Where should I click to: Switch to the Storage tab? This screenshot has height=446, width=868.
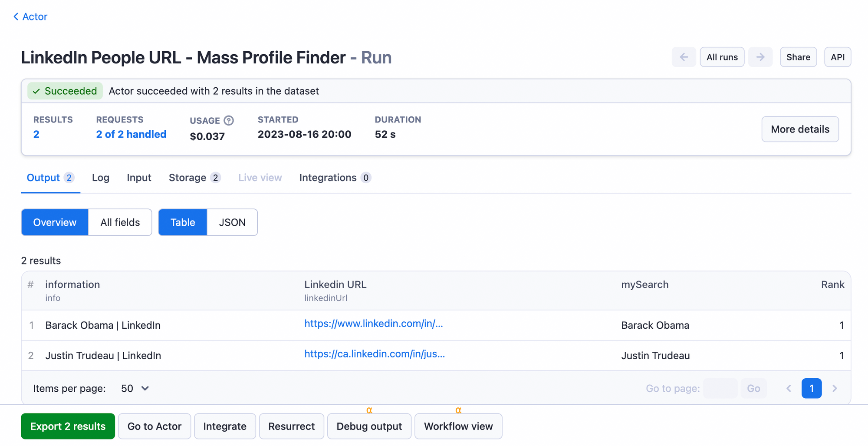coord(188,177)
